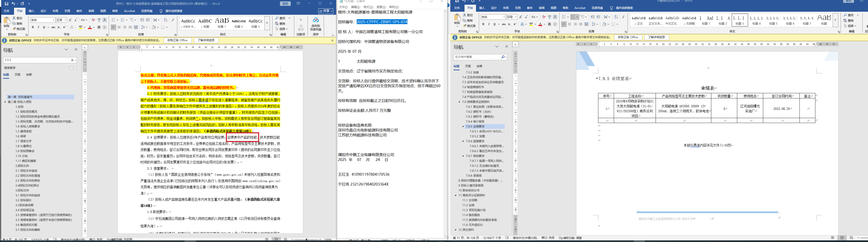Toggle align right in right Word ribbon
Viewport: 868px width, 242px height.
575,24
